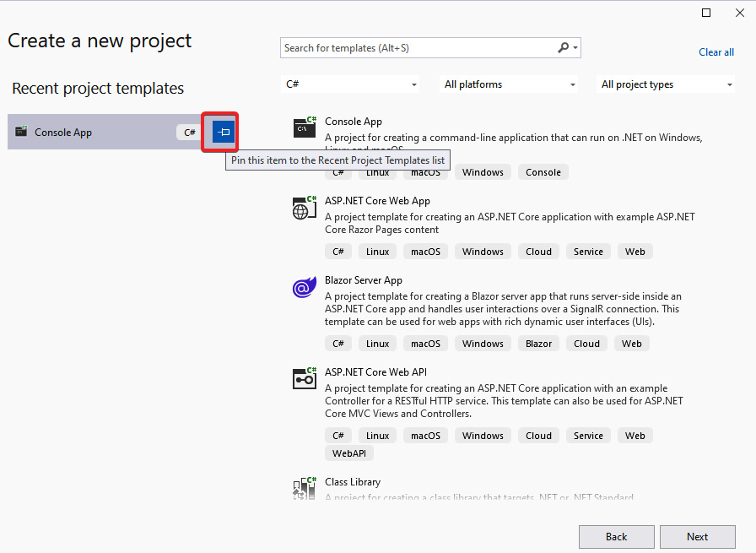
Task: Select Console App in recent project templates
Action: [x=104, y=132]
